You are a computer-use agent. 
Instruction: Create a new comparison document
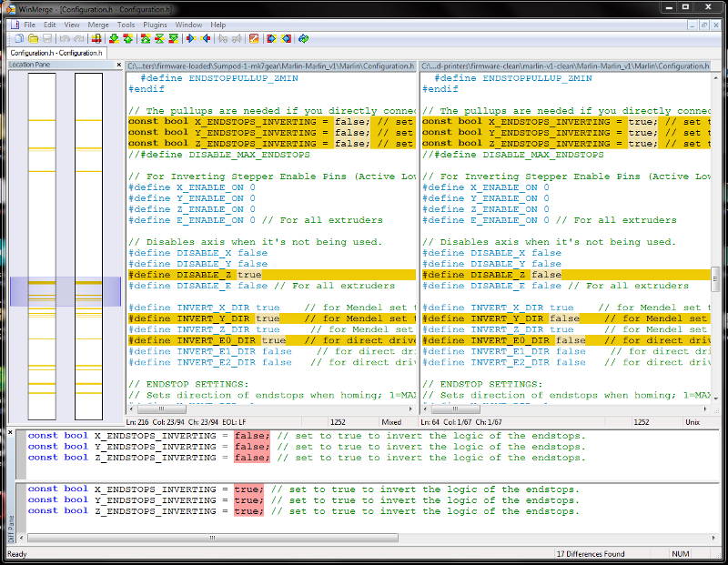(19, 38)
